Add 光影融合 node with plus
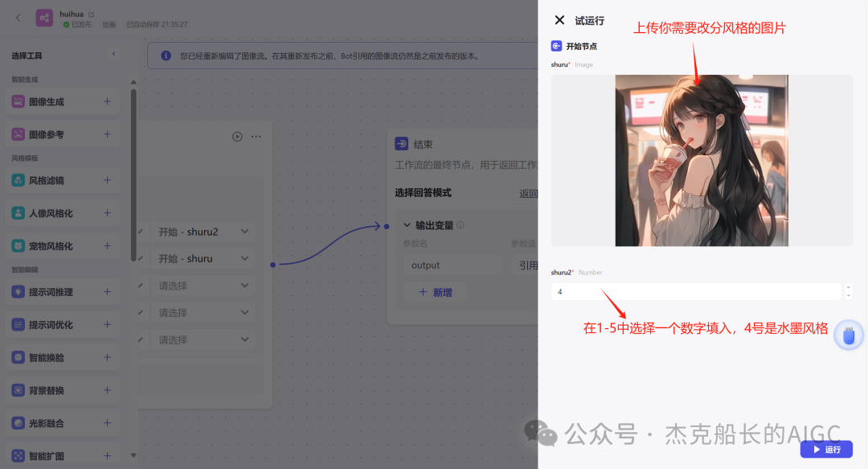868x469 pixels. click(x=108, y=423)
